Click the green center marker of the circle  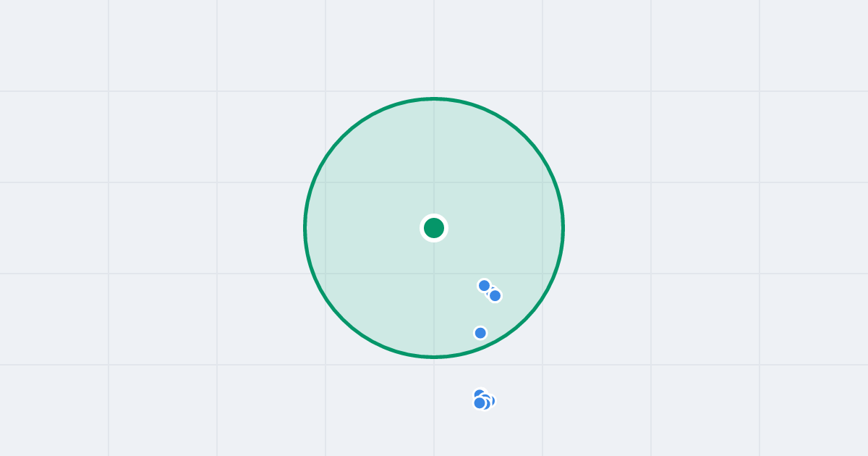[434, 228]
